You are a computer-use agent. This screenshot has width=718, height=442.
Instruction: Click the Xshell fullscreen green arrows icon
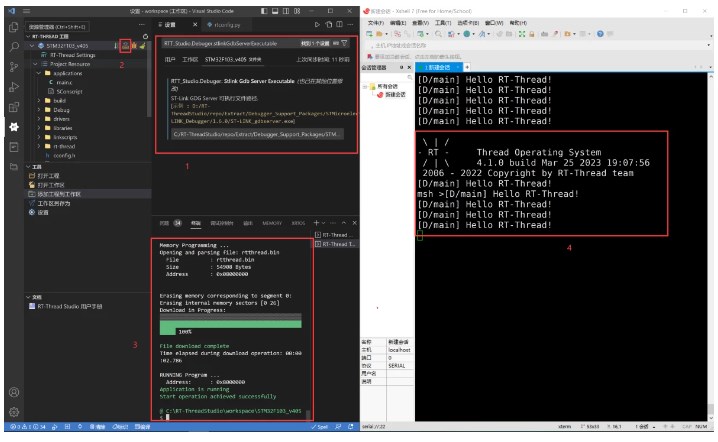(522, 34)
